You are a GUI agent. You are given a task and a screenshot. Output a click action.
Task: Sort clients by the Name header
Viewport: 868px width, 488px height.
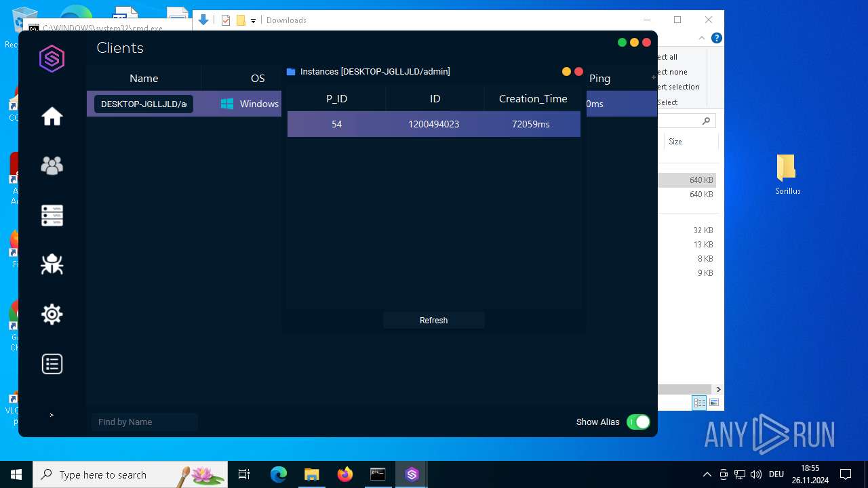pos(144,79)
